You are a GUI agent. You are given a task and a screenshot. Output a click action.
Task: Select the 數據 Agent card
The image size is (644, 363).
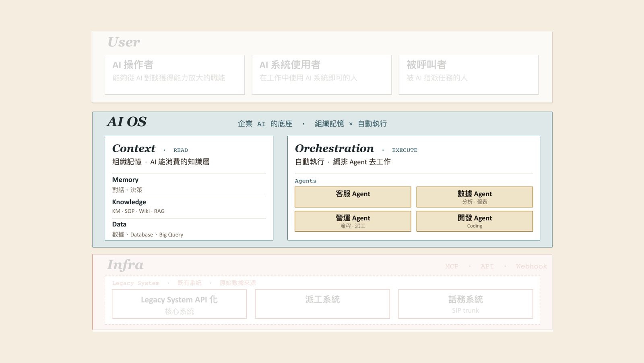click(x=475, y=197)
